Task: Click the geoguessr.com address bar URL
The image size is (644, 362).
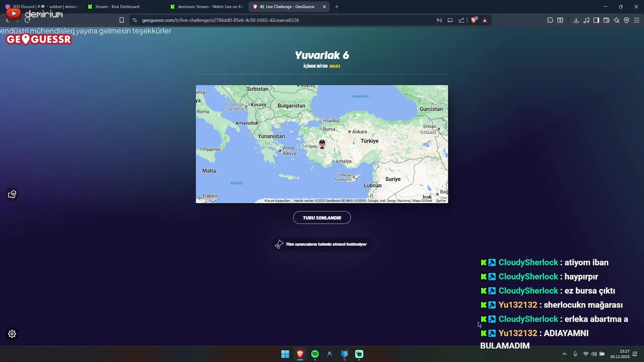Action: tap(220, 20)
